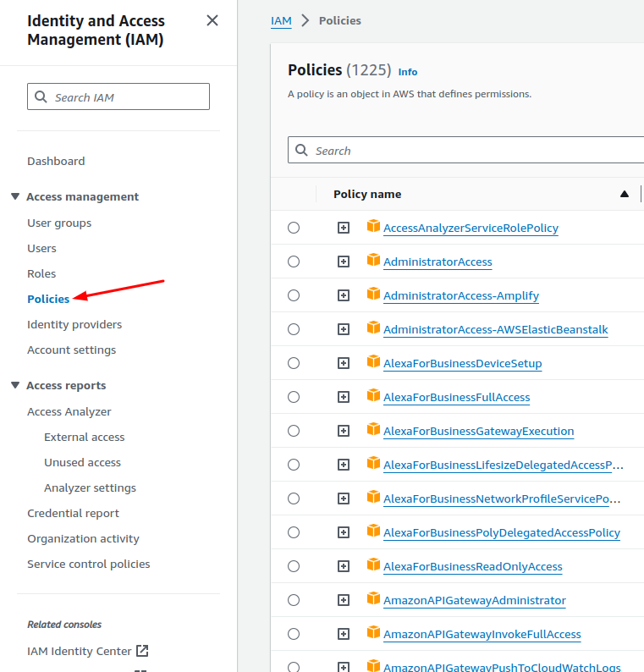Expand AmazonAPIGatewayInvokeFullAccess row details
The height and width of the screenshot is (672, 644).
coord(344,634)
